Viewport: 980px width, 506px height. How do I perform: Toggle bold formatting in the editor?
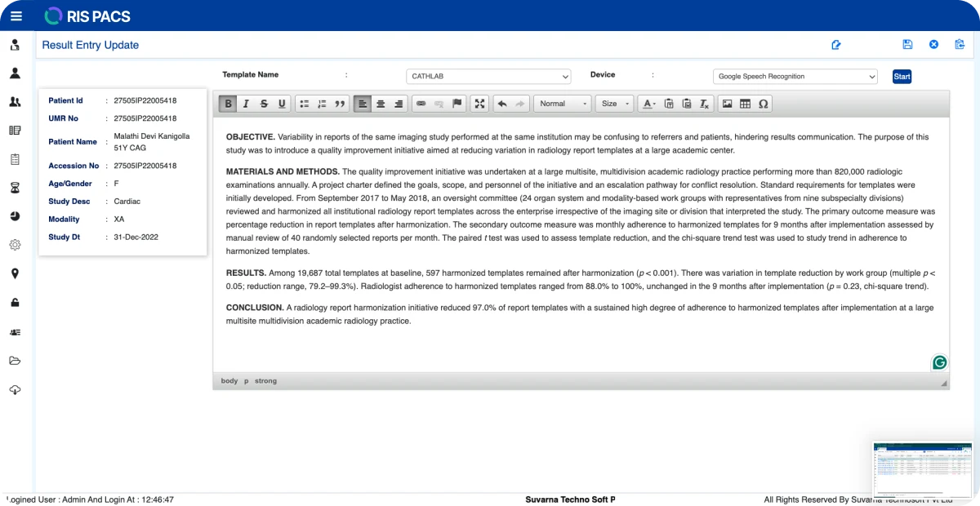[228, 104]
